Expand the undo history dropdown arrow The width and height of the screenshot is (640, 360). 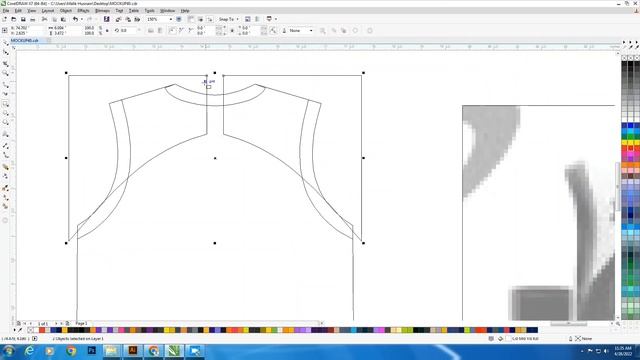point(82,19)
